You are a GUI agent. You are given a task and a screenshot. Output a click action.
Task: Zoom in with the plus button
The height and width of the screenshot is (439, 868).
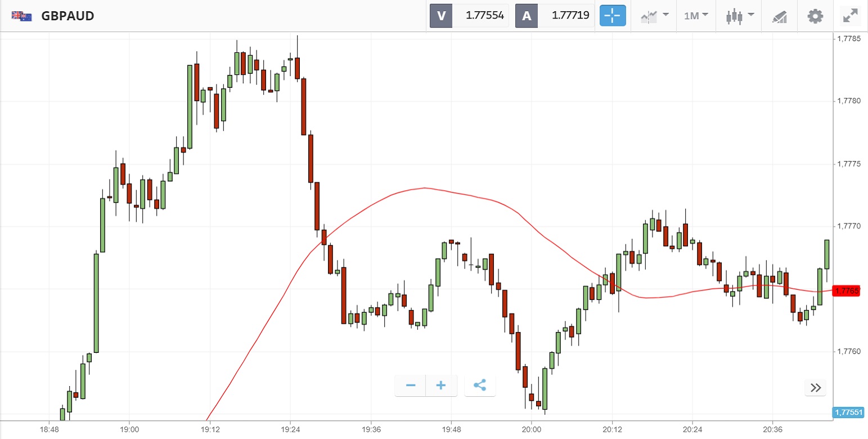tap(441, 386)
